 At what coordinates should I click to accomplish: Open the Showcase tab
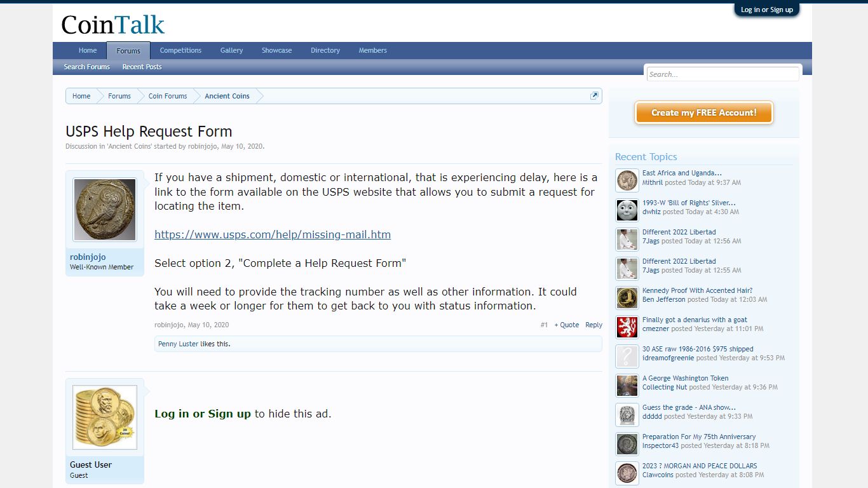(x=277, y=50)
